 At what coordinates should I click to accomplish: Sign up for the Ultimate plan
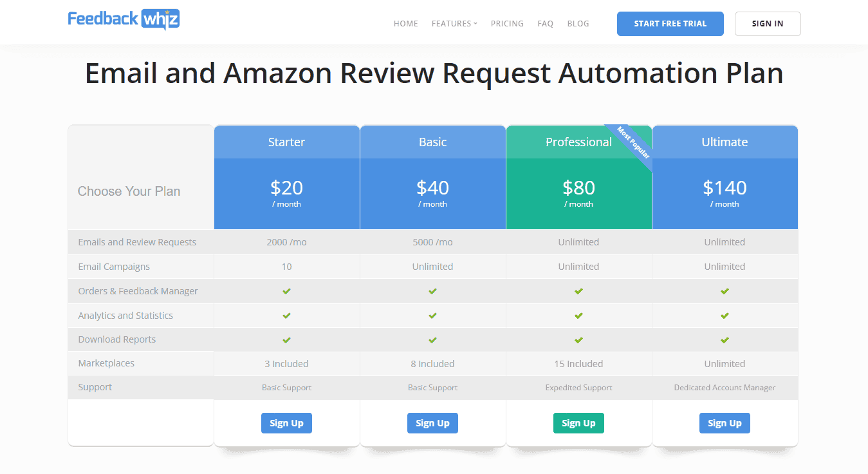[x=725, y=423]
